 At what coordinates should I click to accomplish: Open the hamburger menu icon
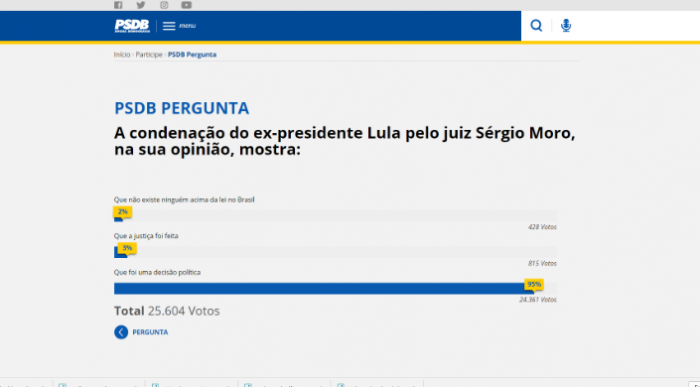point(169,26)
